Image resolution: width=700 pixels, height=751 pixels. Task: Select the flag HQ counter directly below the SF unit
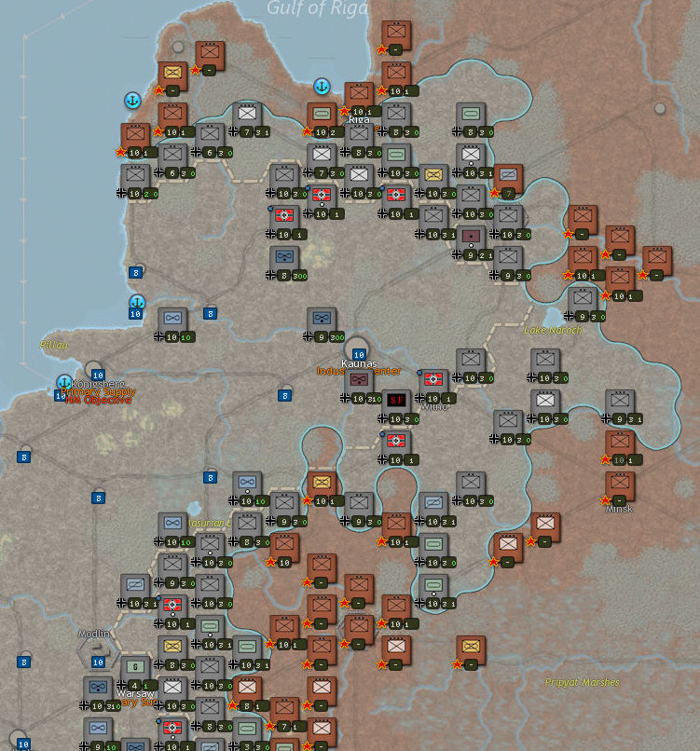(x=396, y=441)
